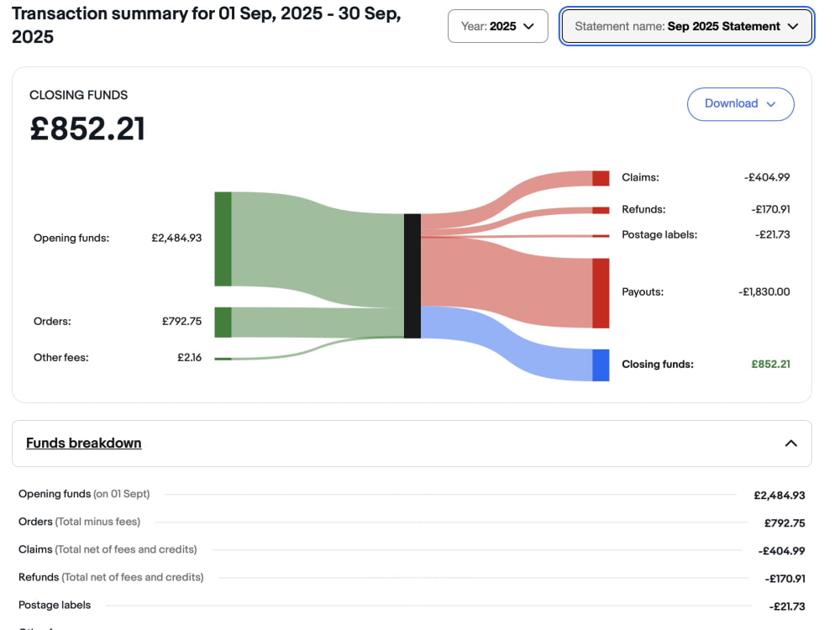840x630 pixels.
Task: Click the -£170.91 value beside Refunds chart label
Action: [x=770, y=209]
